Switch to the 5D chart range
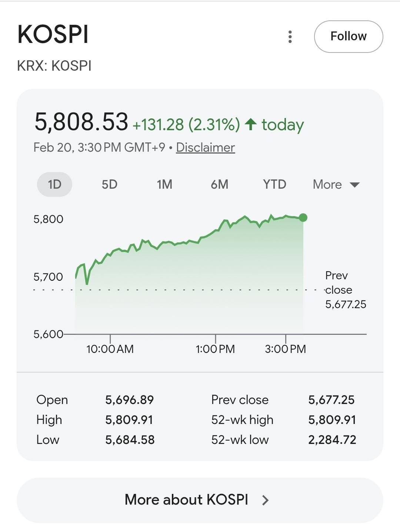This screenshot has height=532, width=400. pos(110,184)
